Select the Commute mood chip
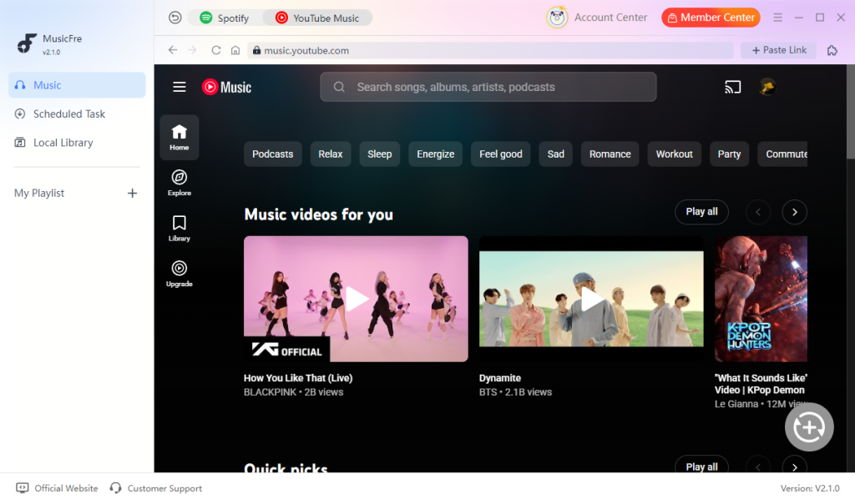 [783, 154]
